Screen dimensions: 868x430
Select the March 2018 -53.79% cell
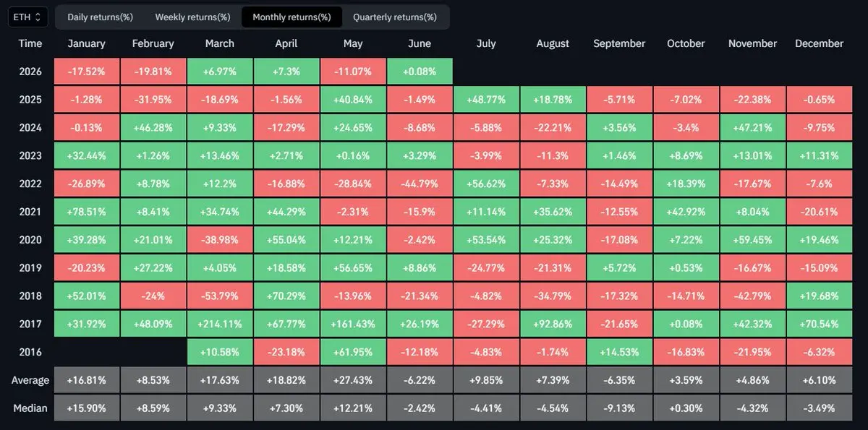[220, 296]
